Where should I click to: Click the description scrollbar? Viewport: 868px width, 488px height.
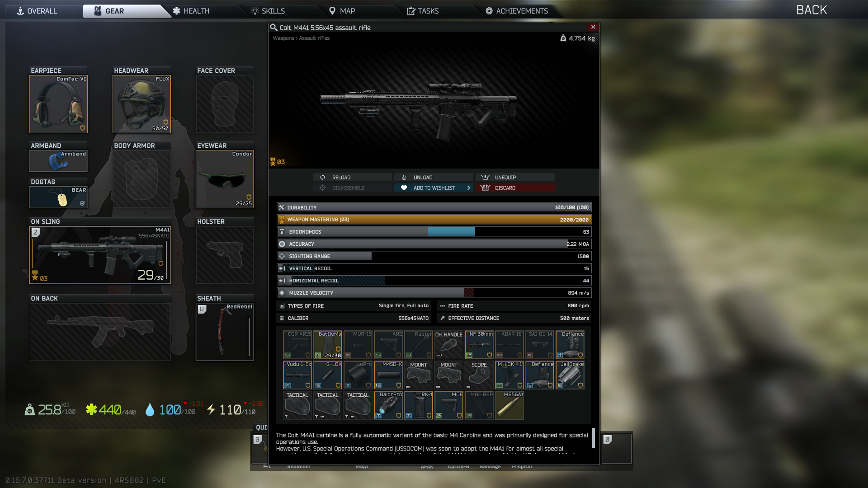(594, 438)
